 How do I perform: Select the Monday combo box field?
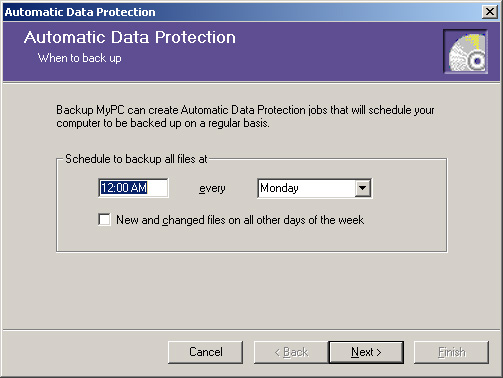pos(315,188)
